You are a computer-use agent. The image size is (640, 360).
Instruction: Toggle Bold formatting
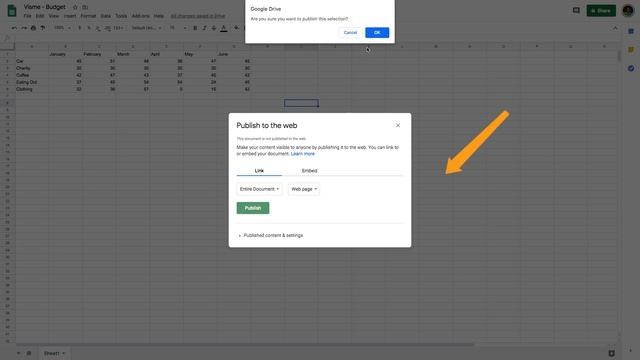tap(195, 28)
